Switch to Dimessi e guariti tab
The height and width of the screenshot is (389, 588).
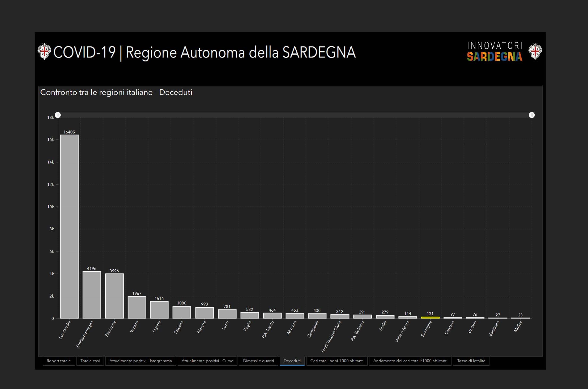[x=258, y=361]
